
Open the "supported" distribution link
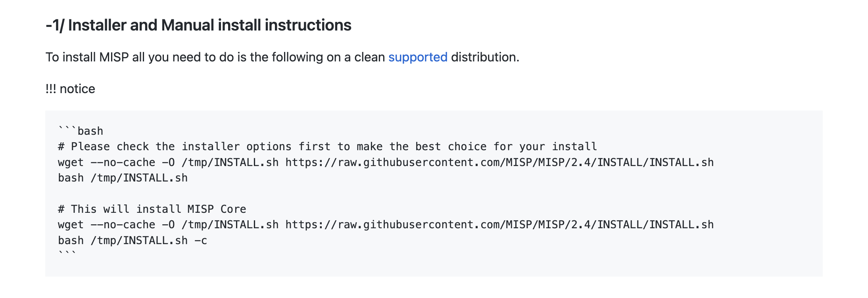(x=418, y=57)
